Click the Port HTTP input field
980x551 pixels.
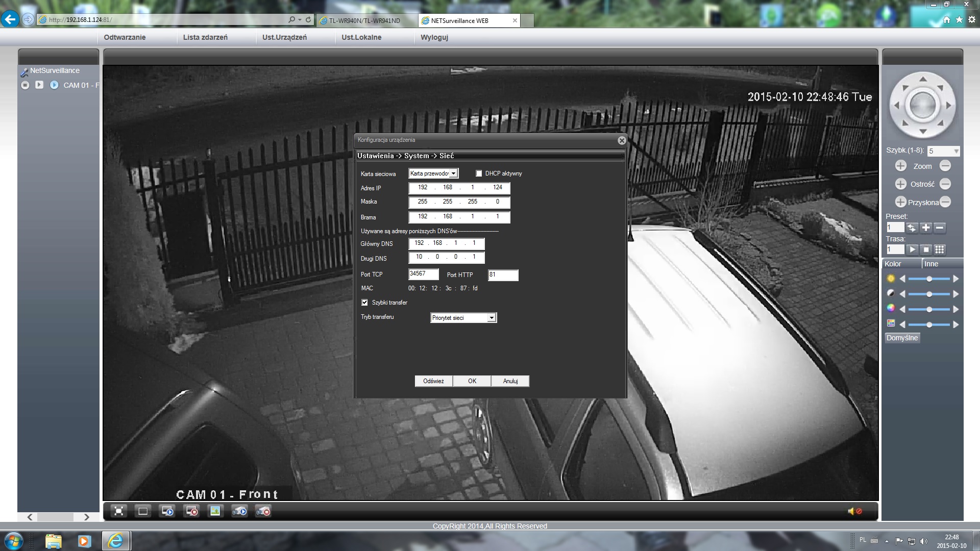(503, 275)
